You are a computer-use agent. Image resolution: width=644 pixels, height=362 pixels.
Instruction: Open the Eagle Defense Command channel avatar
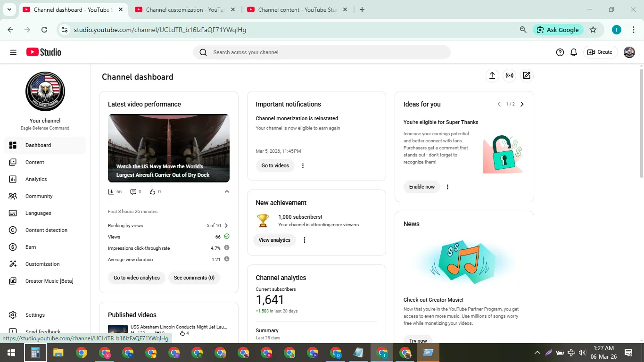(x=45, y=91)
